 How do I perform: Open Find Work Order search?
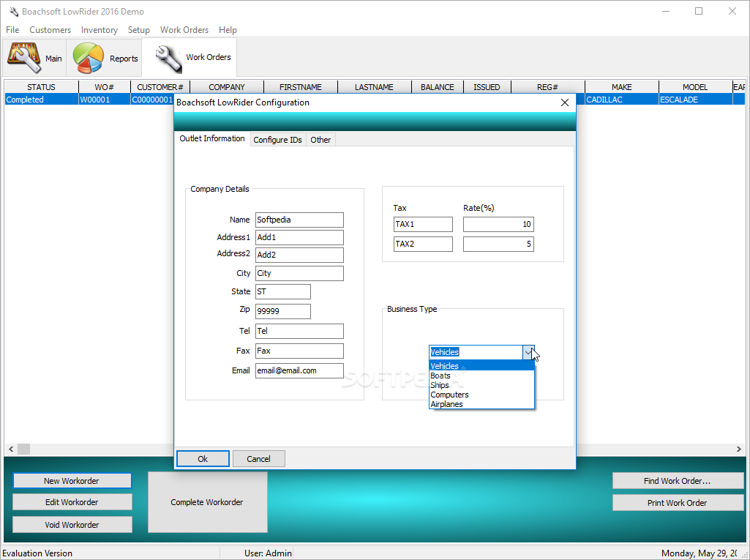pyautogui.click(x=678, y=481)
